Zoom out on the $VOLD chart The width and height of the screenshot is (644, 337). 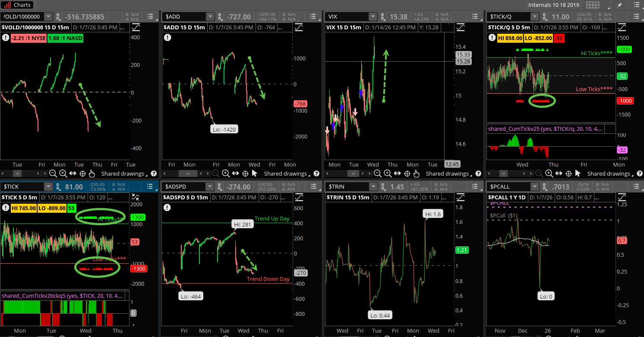pos(53,173)
